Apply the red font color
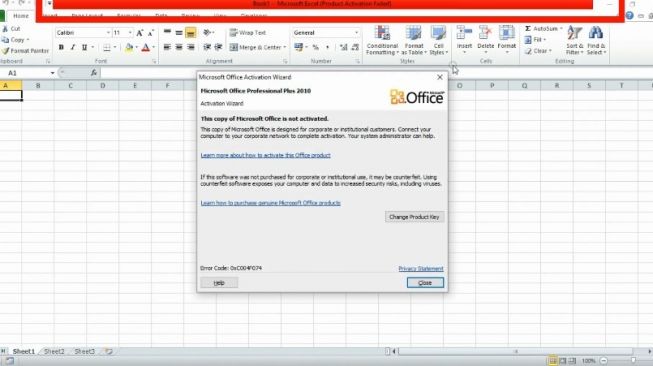The width and height of the screenshot is (653, 366). pos(145,47)
